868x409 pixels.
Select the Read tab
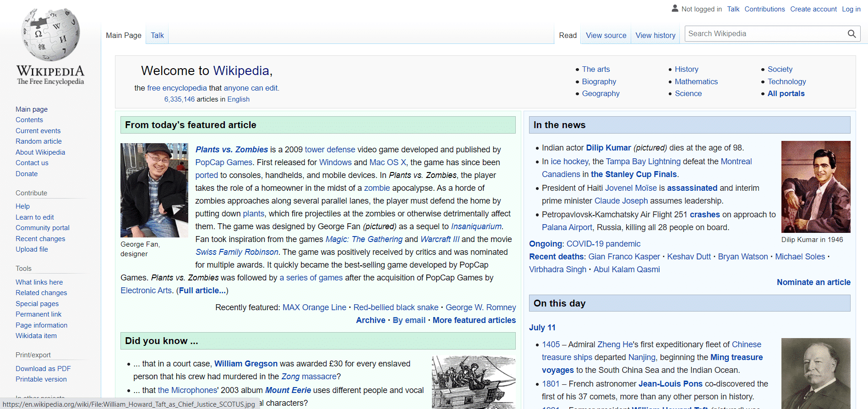568,35
